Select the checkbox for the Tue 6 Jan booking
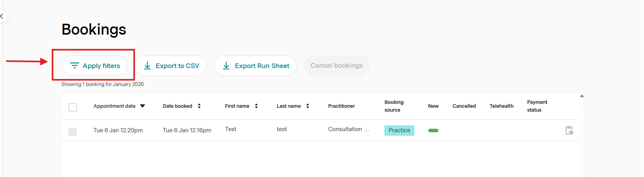 coord(73,131)
